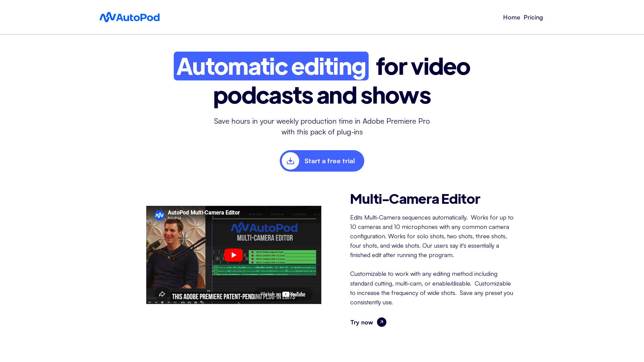Click the AutoPod channel avatar in the video
Viewport: 644px width, 362px height.
coord(159,215)
